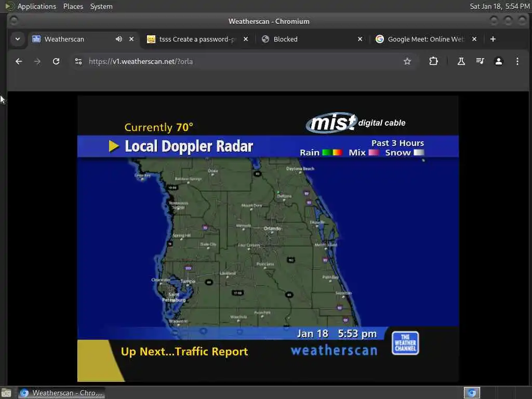Open the Places menu

point(73,6)
